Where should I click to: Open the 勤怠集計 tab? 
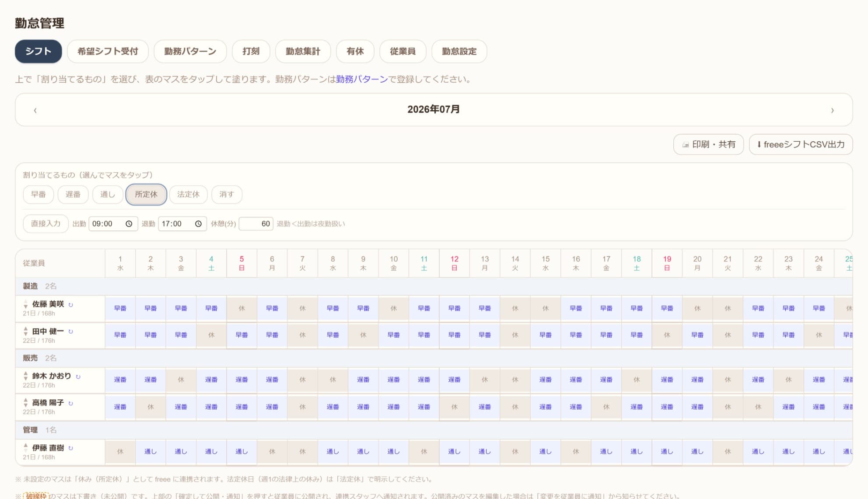point(303,51)
